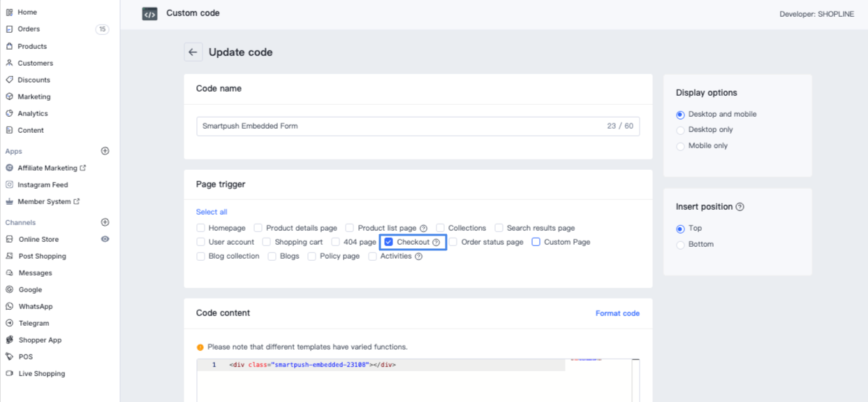Open Orders in the sidebar

pos(29,29)
